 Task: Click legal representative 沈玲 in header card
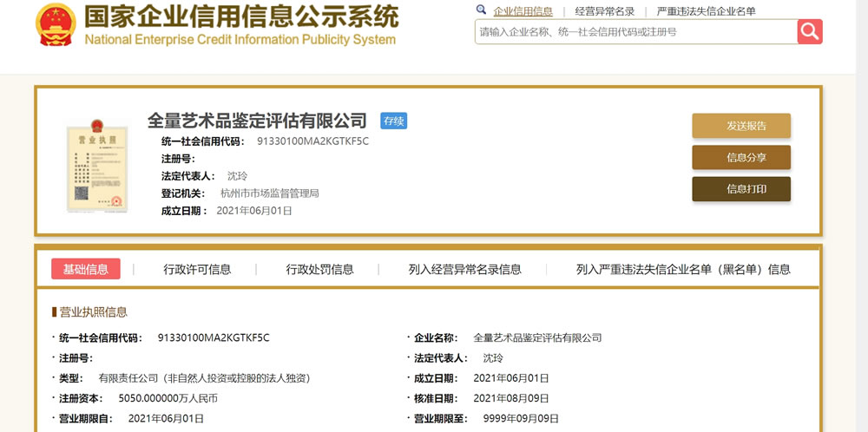[x=238, y=176]
